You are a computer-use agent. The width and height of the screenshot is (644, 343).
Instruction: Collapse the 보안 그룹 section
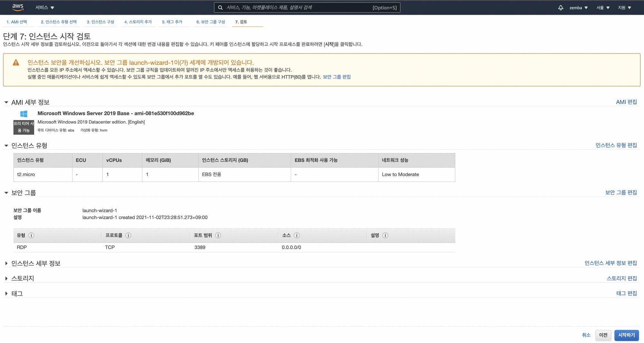click(x=6, y=193)
